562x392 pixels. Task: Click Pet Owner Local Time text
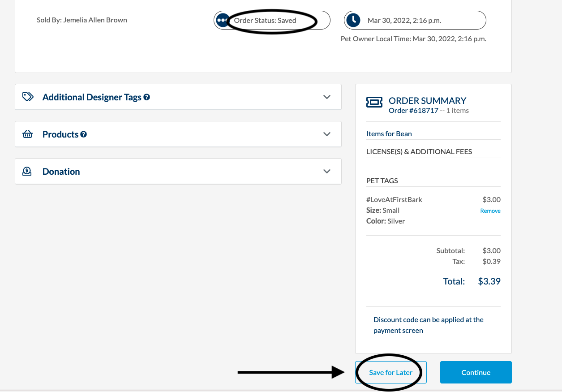[x=413, y=39]
